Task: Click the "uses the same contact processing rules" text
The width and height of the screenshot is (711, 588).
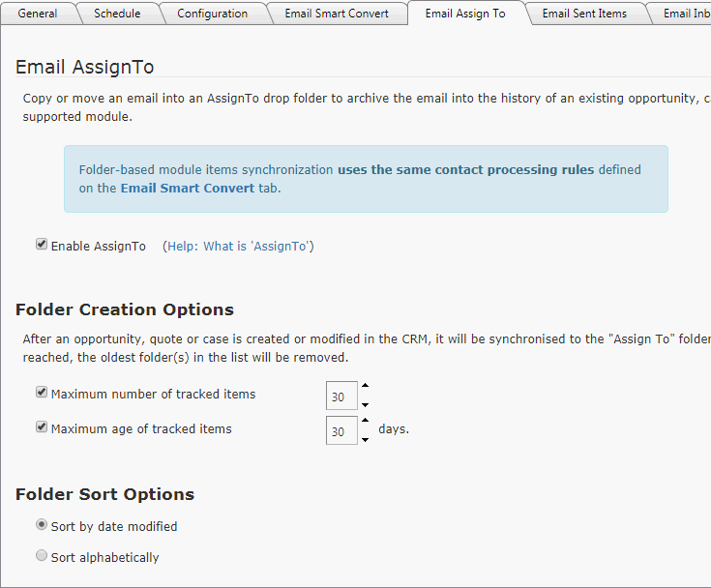Action: (465, 169)
